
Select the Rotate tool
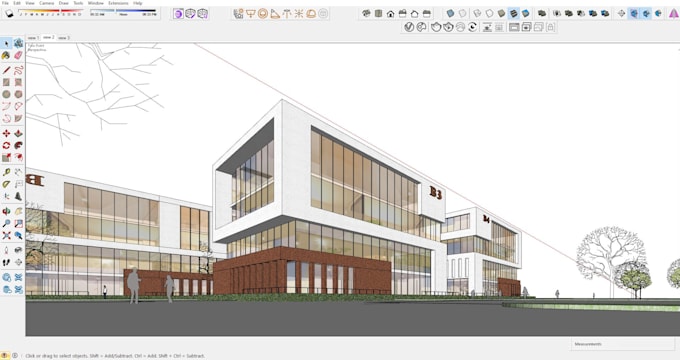pos(6,145)
